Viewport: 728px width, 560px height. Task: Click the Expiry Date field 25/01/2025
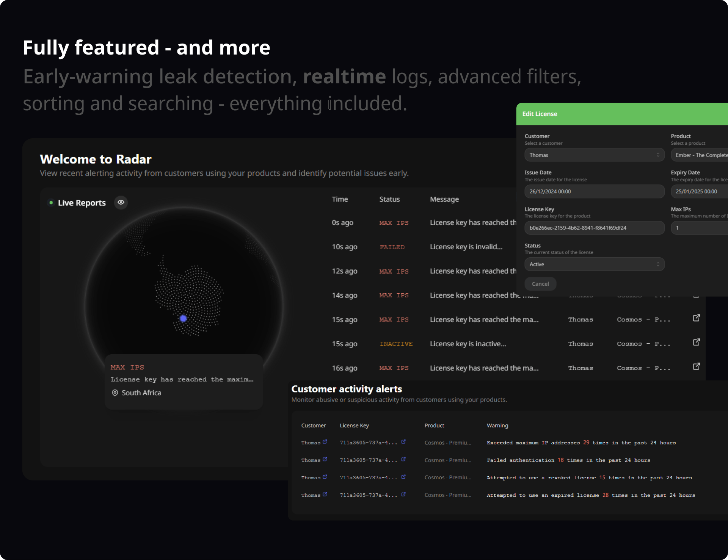click(x=700, y=191)
